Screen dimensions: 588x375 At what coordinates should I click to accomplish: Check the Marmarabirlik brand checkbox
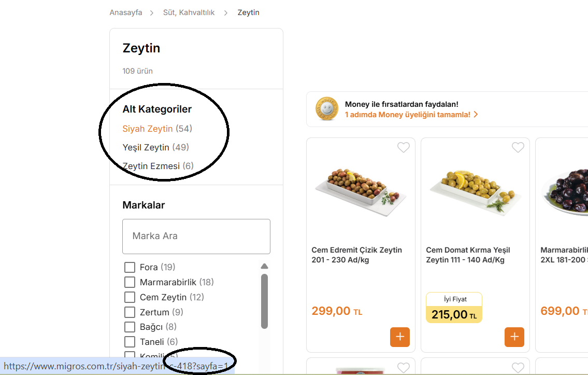tap(130, 282)
